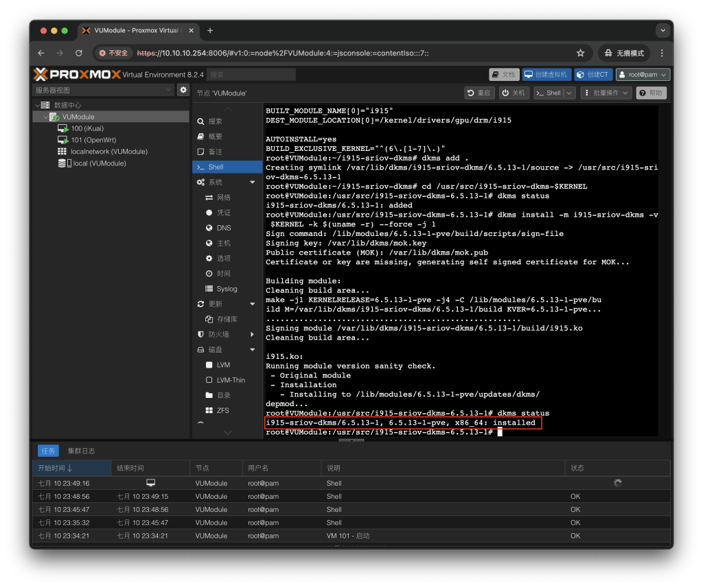This screenshot has width=703, height=588.
Task: Click the top search input field
Action: pos(252,75)
